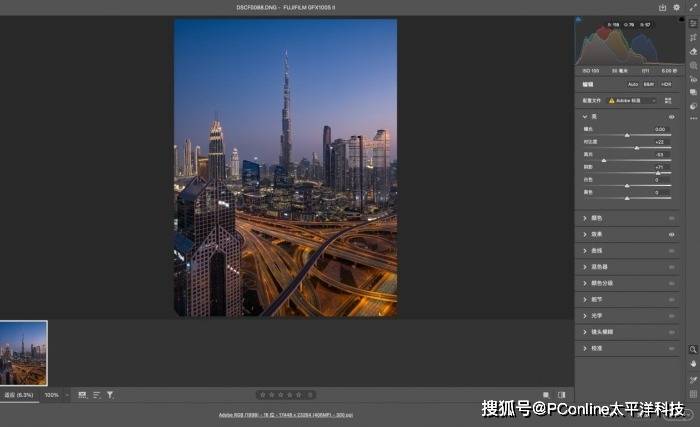Click the 对比度 slider handle
The width and height of the screenshot is (700, 427).
click(x=636, y=148)
